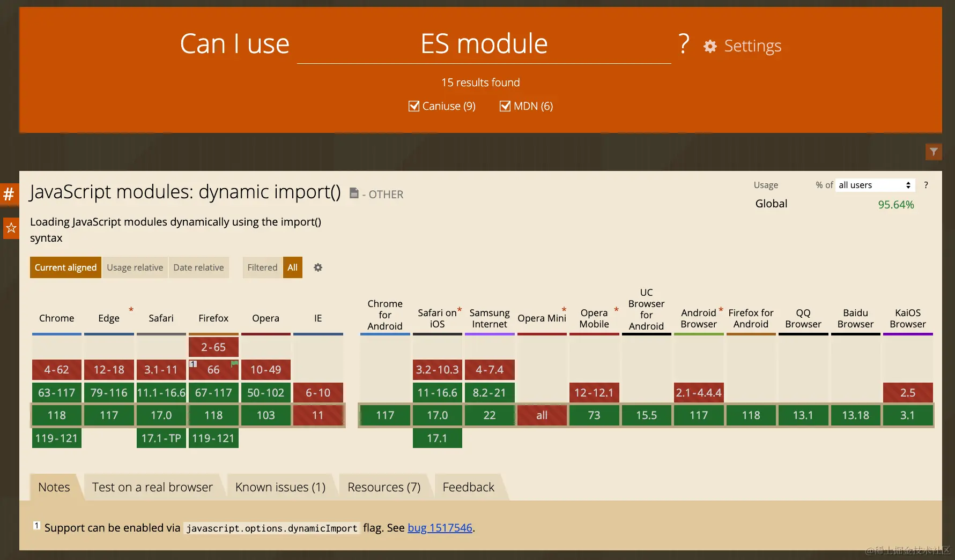Switch to Known issues (1) tab
The image size is (955, 560).
pos(280,487)
